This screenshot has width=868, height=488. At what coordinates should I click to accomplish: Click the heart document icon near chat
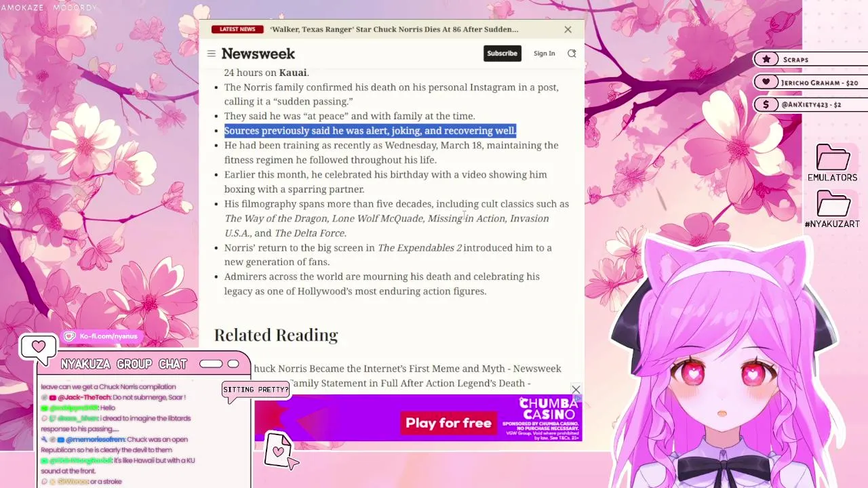point(278,449)
